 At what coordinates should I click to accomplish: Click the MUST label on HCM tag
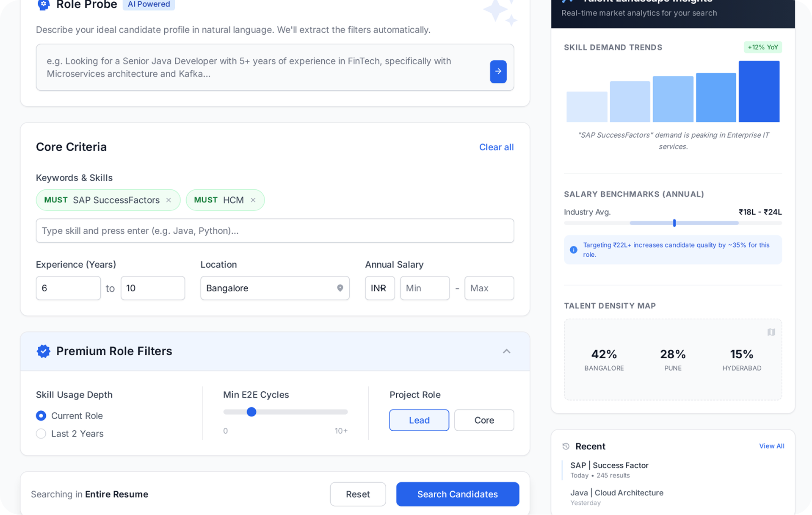pos(206,200)
